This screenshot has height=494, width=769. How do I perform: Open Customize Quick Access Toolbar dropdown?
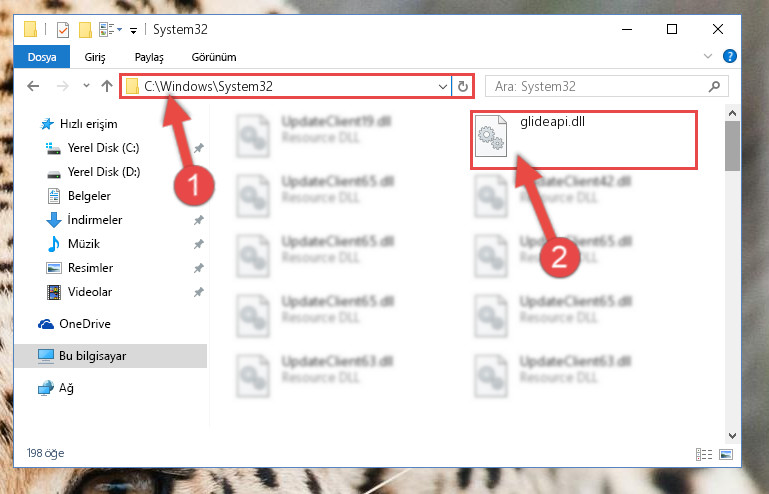pyautogui.click(x=133, y=30)
